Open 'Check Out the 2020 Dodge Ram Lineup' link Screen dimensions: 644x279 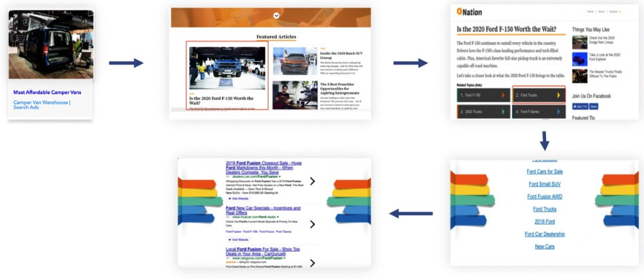pyautogui.click(x=602, y=40)
